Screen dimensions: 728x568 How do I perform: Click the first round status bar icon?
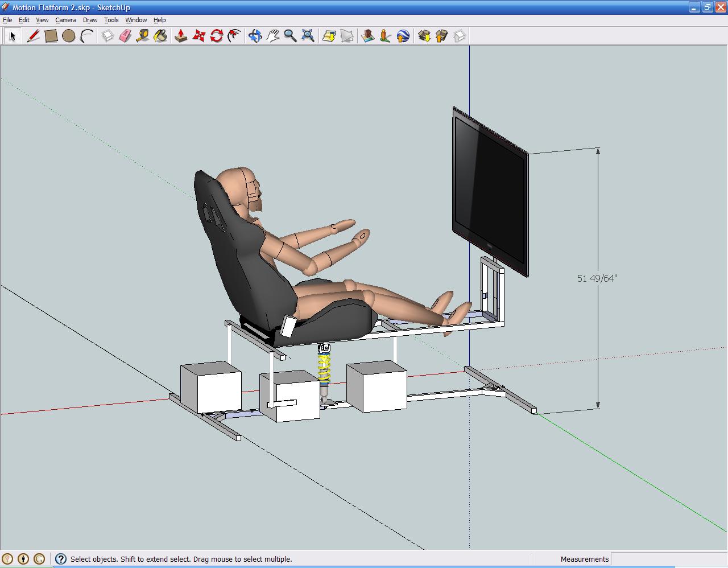click(7, 559)
